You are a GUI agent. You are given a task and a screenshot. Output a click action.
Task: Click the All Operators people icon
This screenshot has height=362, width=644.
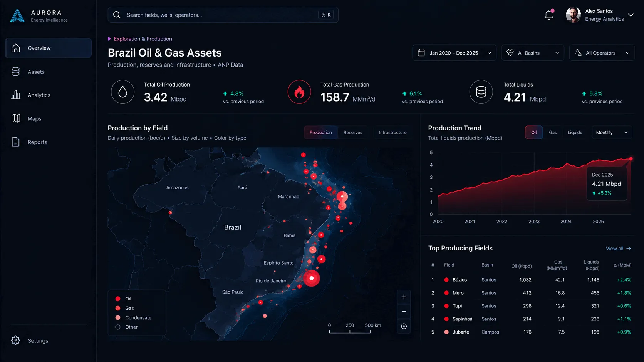(578, 53)
